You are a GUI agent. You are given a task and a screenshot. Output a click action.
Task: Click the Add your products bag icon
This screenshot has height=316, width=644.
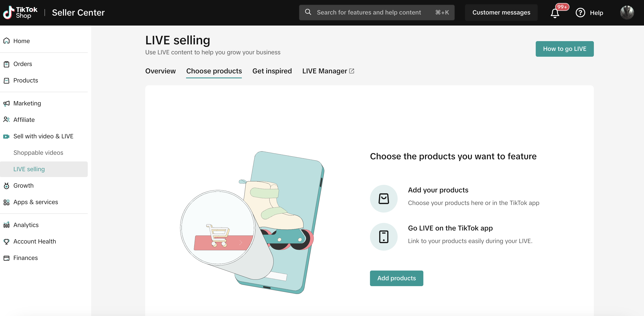(384, 198)
